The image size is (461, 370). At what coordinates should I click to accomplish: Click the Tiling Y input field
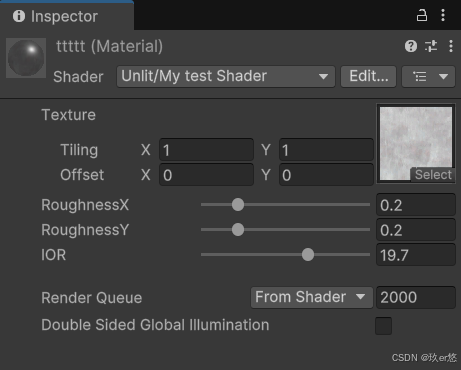[326, 150]
